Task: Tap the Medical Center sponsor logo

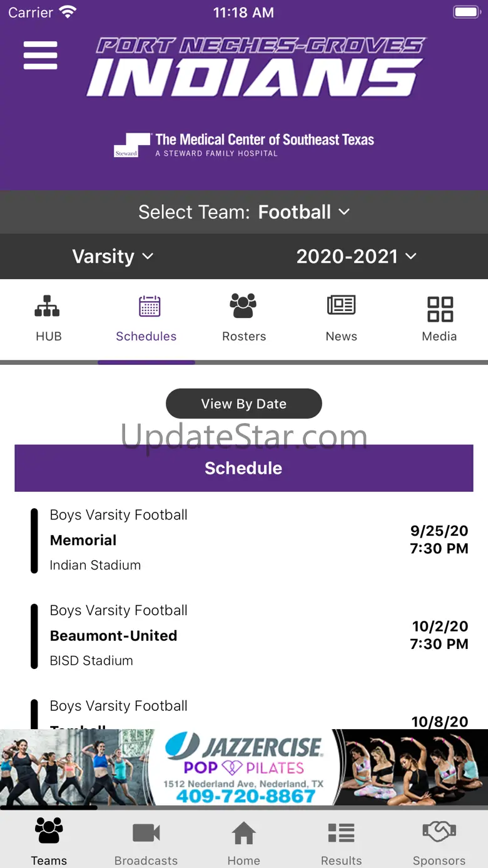Action: [x=243, y=145]
